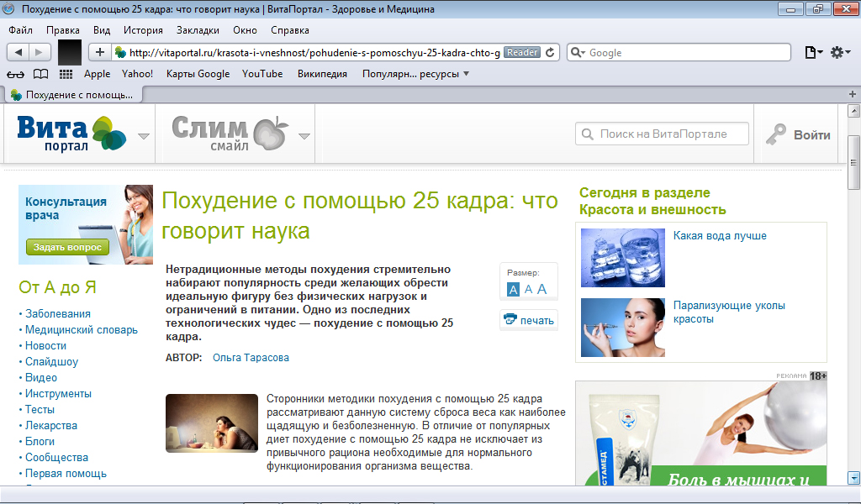Open the Заболевания sidebar link
Viewport: 861px width, 504px height.
pos(58,313)
